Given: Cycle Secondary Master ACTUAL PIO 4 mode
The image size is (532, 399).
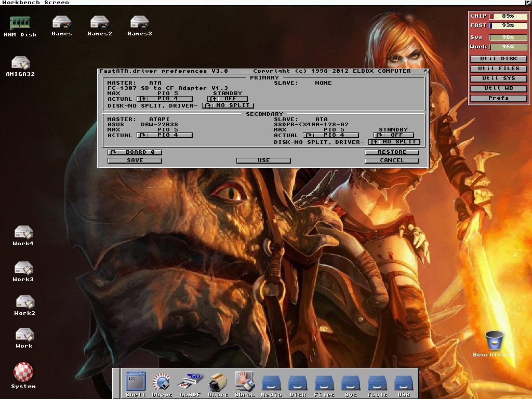Looking at the screenshot, I should (x=165, y=135).
